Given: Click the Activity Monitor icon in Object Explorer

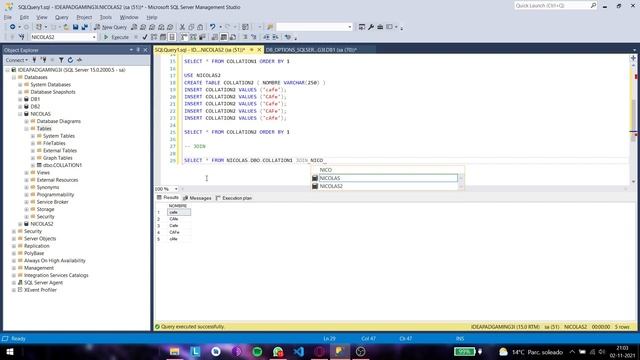Looking at the screenshot, I should [80, 60].
